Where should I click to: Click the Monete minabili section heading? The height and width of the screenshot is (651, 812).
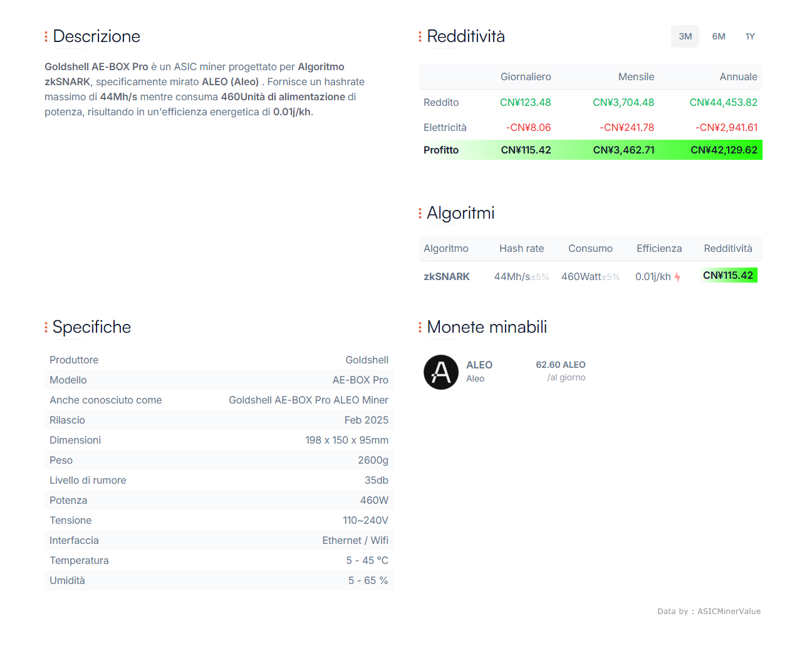[487, 327]
